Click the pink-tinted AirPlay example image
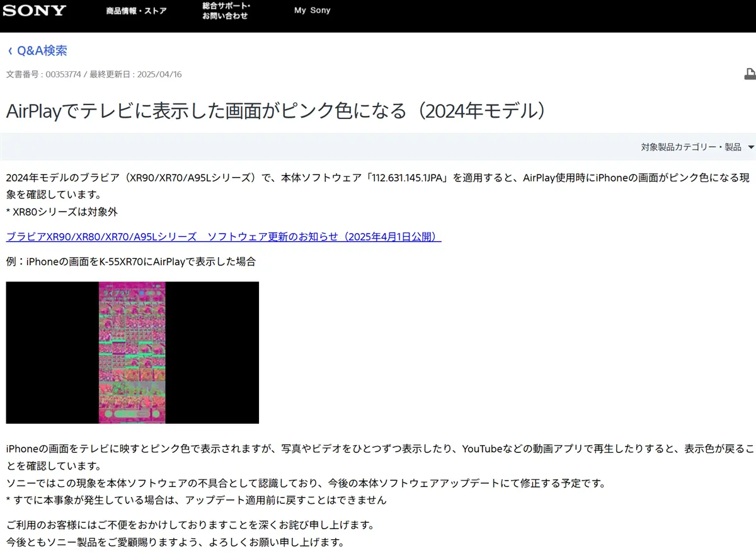This screenshot has height=553, width=756. pos(132,352)
